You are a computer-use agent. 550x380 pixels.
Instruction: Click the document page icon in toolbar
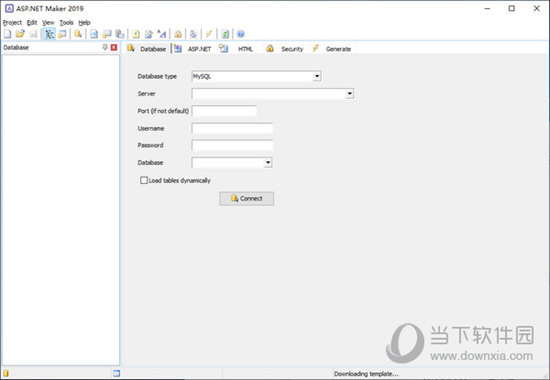pos(94,34)
